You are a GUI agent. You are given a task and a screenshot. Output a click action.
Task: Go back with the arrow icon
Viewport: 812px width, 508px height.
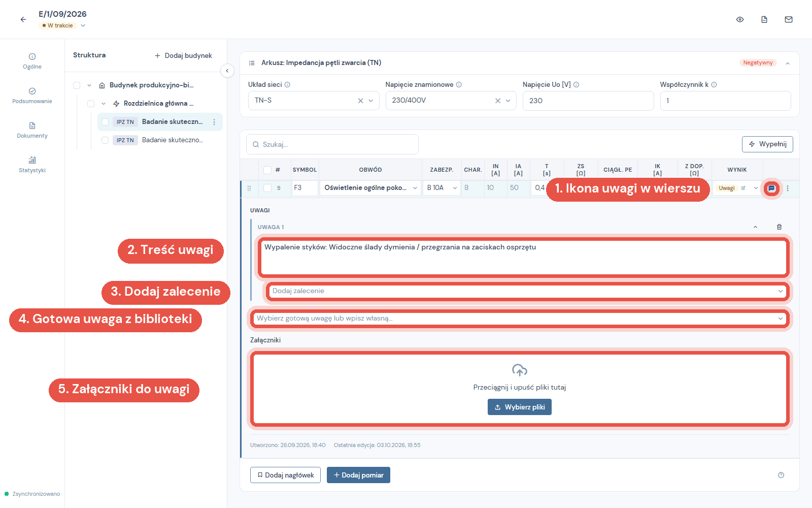(23, 19)
